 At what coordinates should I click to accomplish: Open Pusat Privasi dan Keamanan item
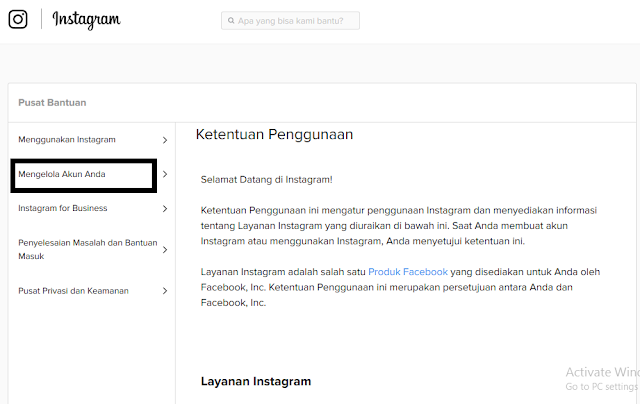(73, 291)
